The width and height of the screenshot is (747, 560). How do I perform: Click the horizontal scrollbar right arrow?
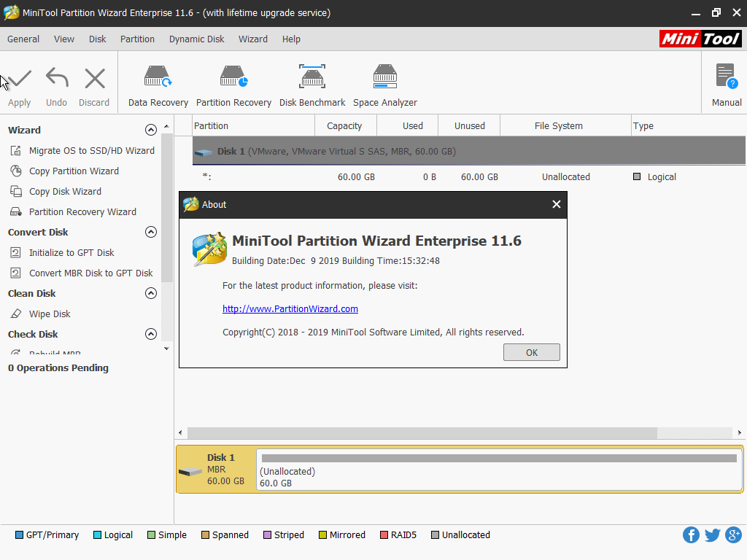(x=740, y=432)
